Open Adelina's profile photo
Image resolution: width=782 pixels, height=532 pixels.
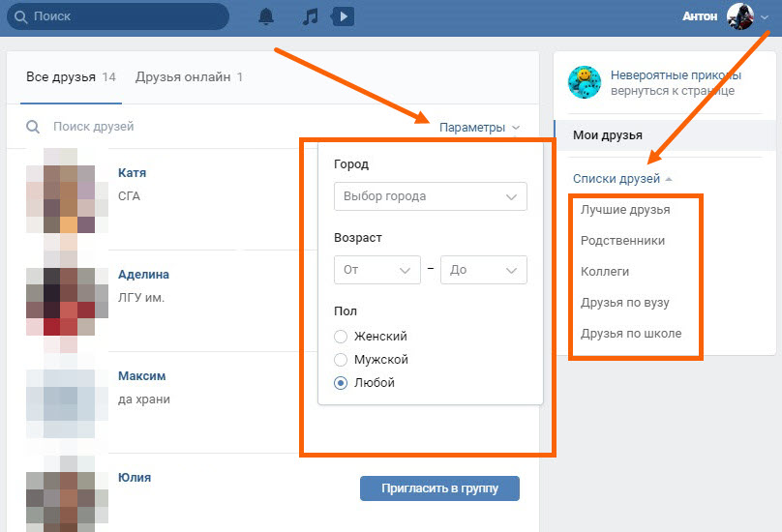click(x=60, y=293)
